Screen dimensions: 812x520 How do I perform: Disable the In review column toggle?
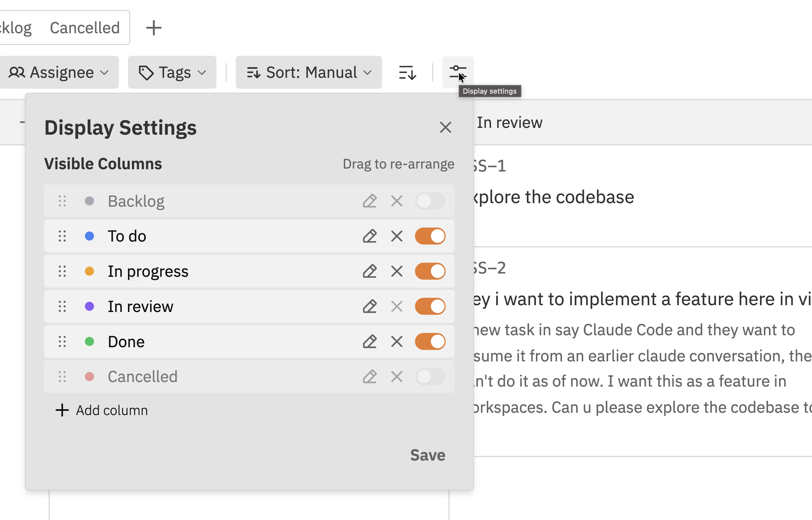[430, 306]
